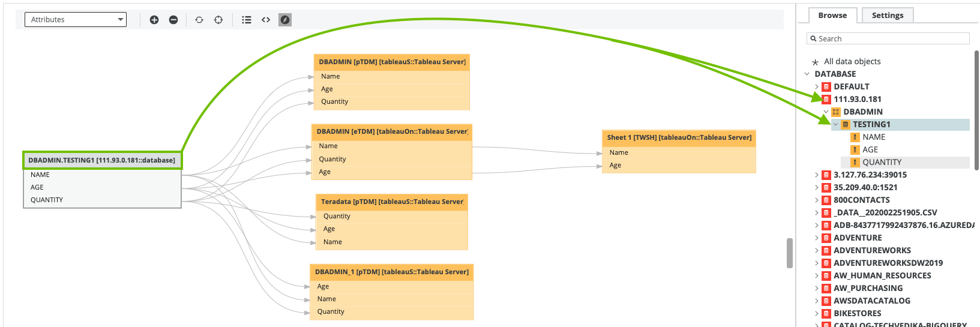Click the refresh diagram icon

tap(199, 20)
